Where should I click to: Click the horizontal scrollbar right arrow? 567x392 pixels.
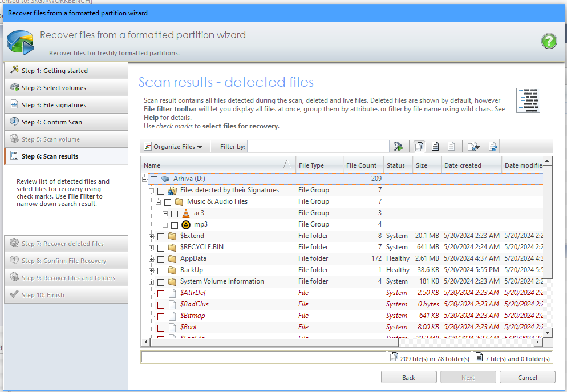538,342
